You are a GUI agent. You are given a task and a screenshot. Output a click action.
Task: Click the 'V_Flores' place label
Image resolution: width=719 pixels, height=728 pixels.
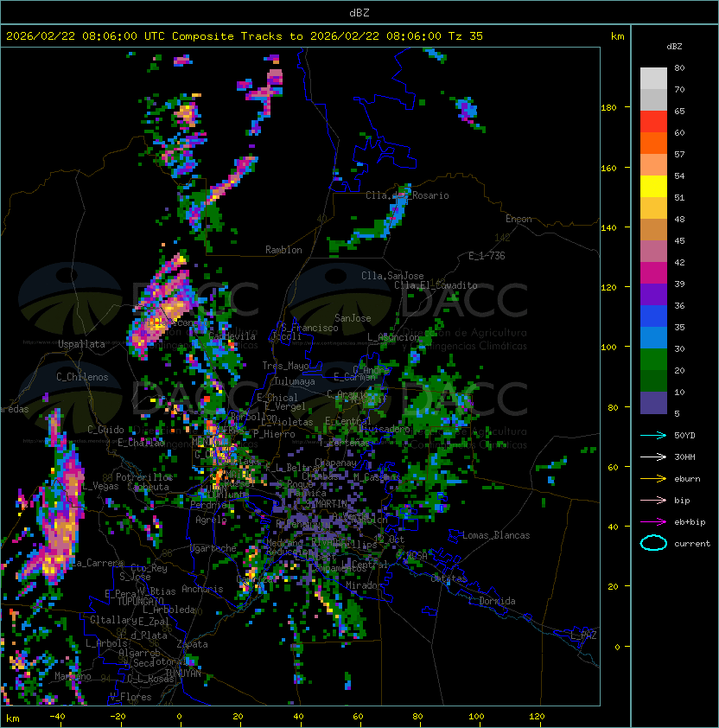pyautogui.click(x=130, y=698)
